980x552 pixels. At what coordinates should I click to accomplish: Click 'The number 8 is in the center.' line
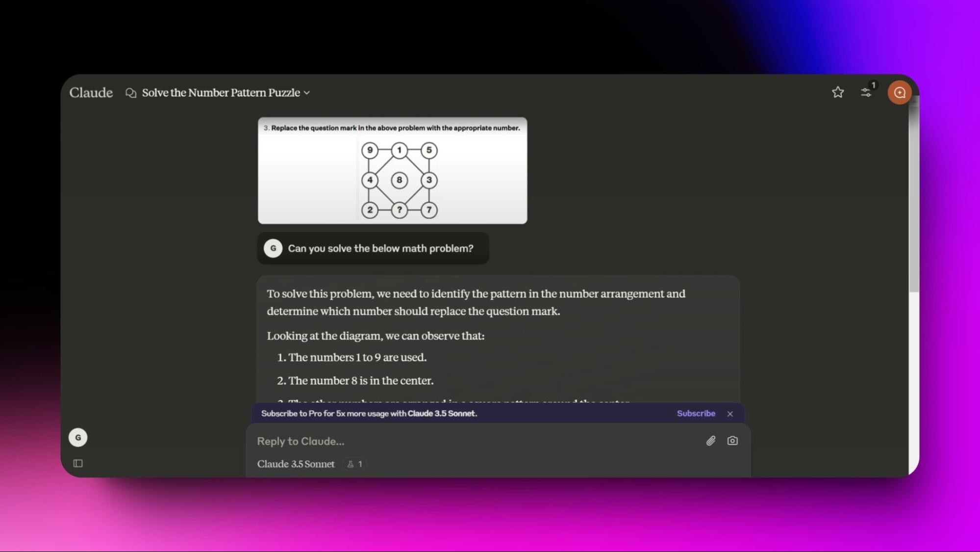[361, 381]
